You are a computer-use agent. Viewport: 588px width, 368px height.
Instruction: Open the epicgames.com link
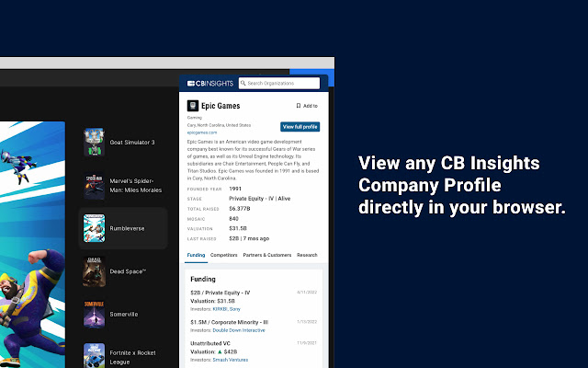pos(202,132)
